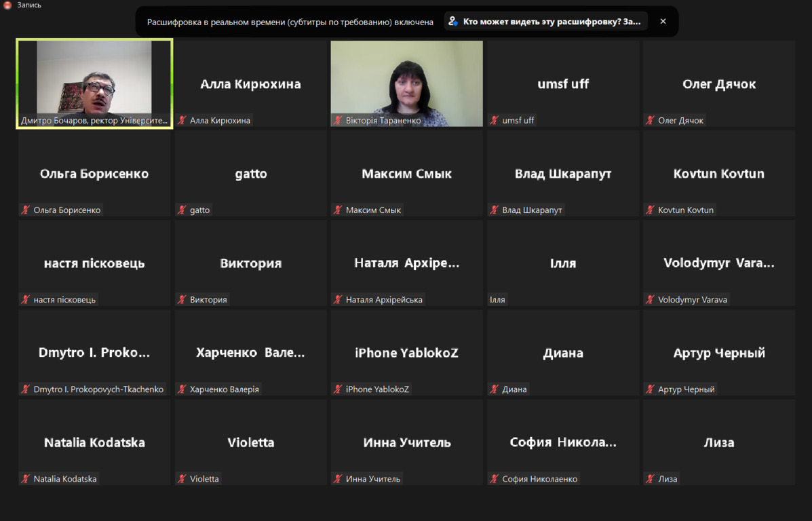Click muted mic icon for Инна Учитель
The height and width of the screenshot is (521, 812).
tap(338, 478)
